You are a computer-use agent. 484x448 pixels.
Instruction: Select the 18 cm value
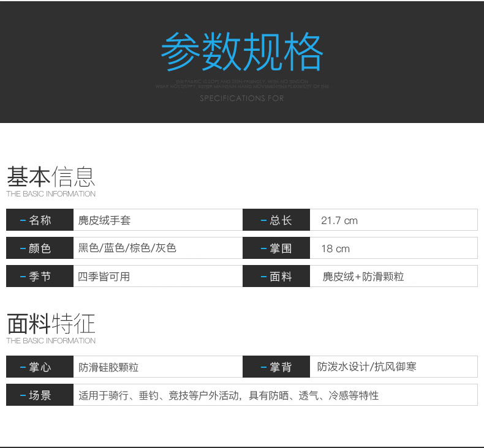(336, 248)
